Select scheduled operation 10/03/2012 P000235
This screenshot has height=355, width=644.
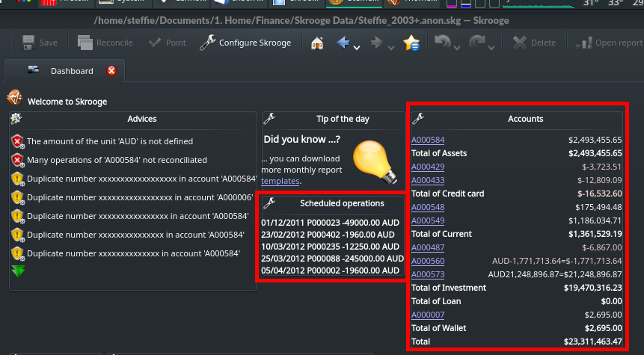[330, 246]
